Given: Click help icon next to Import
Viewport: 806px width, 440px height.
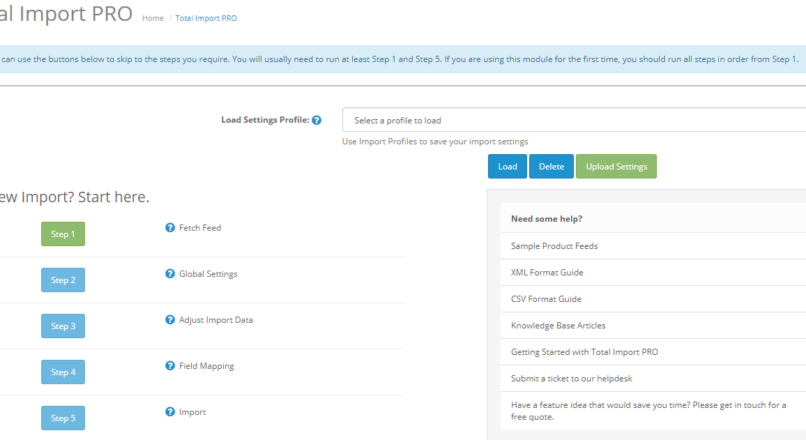Looking at the screenshot, I should [170, 411].
